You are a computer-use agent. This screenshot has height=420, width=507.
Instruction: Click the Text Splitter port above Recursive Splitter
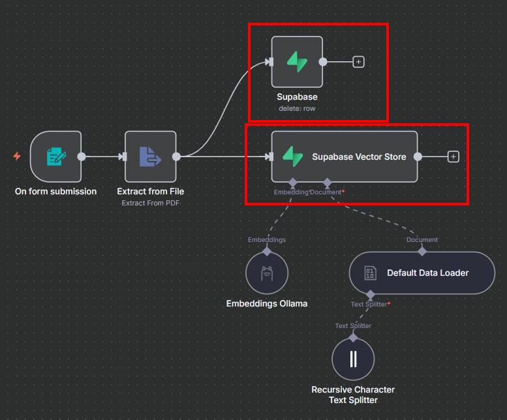coord(353,337)
